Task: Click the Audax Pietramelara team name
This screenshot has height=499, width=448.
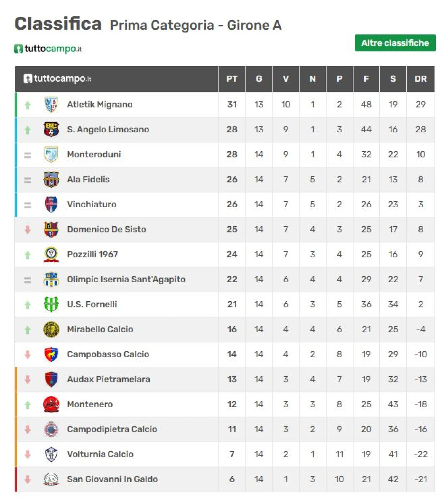Action: click(108, 379)
